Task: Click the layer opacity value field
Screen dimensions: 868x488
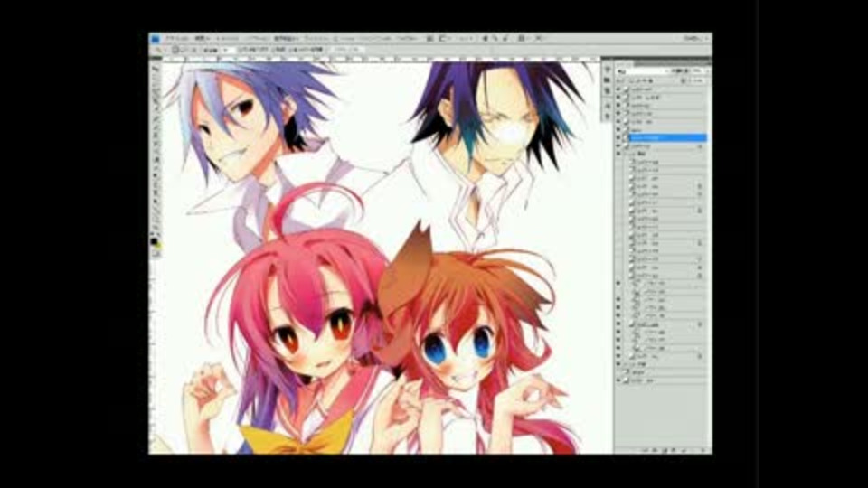Action: point(697,71)
